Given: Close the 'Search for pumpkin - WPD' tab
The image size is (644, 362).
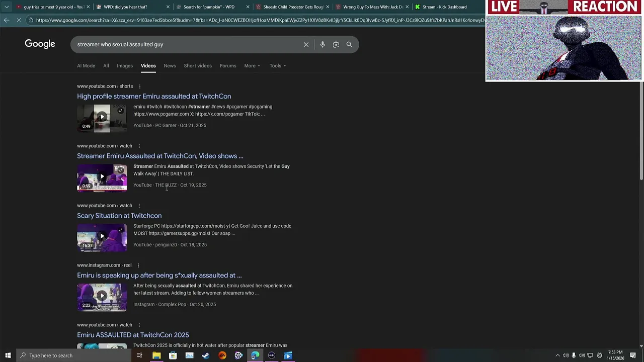Looking at the screenshot, I should (248, 7).
